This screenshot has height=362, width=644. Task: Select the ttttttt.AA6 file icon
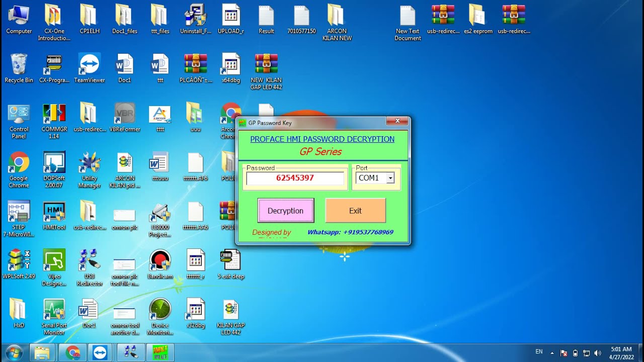(196, 216)
